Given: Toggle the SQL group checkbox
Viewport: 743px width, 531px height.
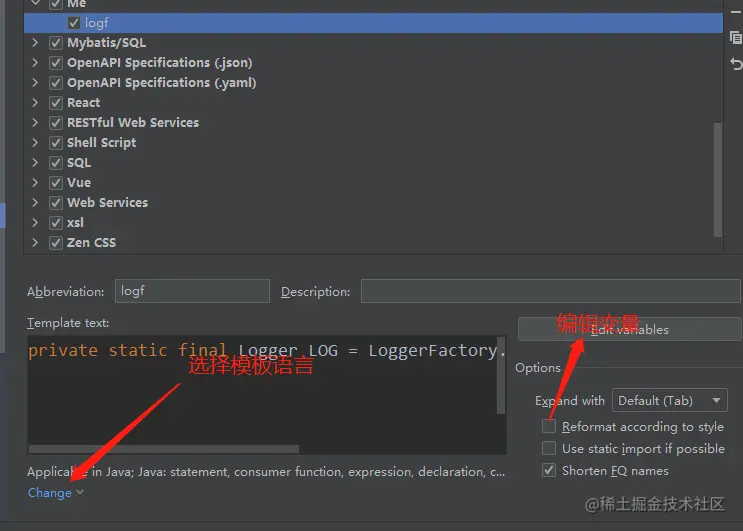Looking at the screenshot, I should (x=55, y=162).
